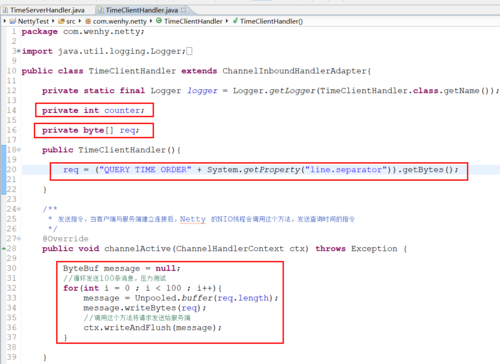Click the collapsed import placeholder box
This screenshot has width=500, height=364.
(x=189, y=51)
